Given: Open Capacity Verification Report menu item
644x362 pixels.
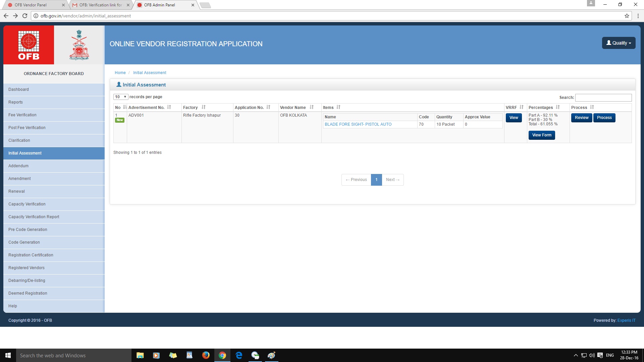Looking at the screenshot, I should pos(34,217).
